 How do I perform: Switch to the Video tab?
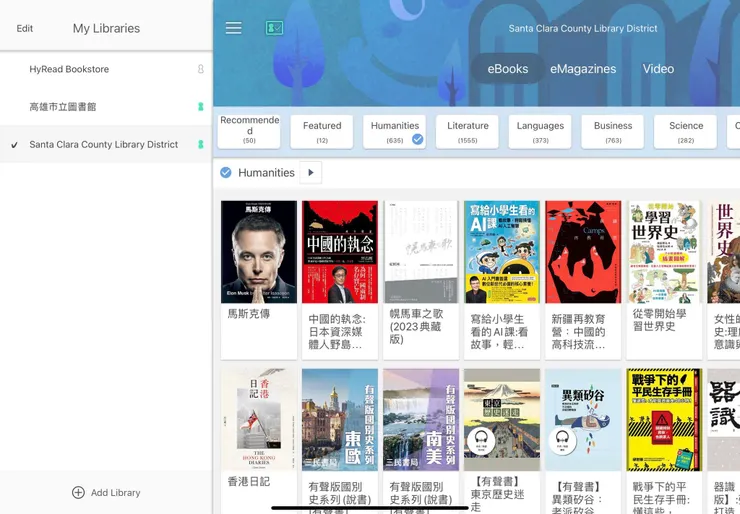tap(658, 69)
